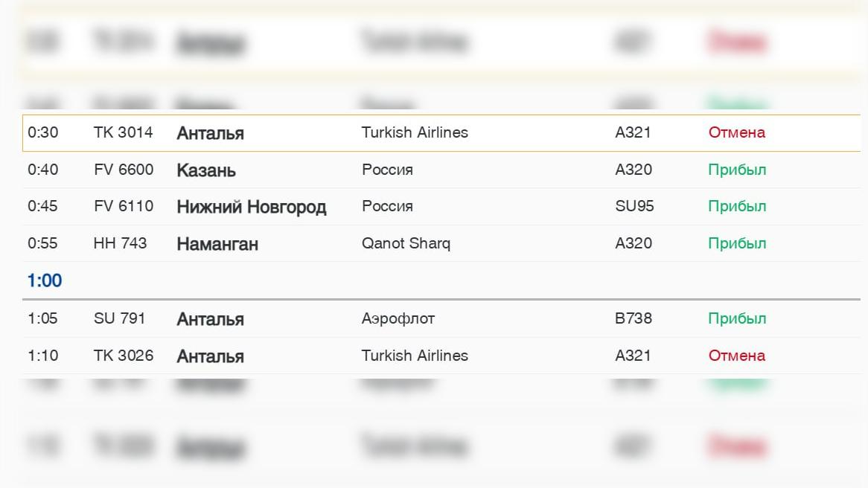Click Отмена status of flight TK 3014
The image size is (868, 488).
(736, 132)
